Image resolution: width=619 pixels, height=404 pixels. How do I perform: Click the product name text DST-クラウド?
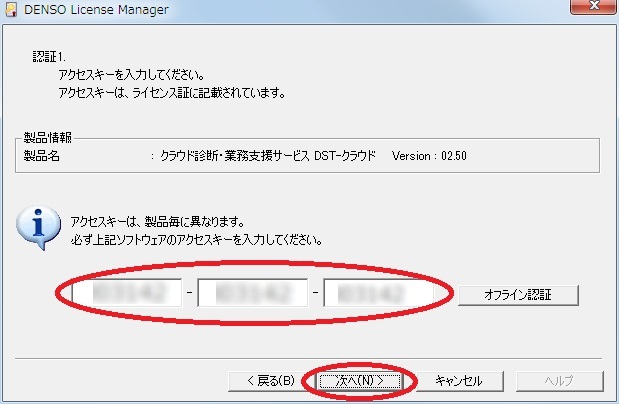pyautogui.click(x=345, y=156)
